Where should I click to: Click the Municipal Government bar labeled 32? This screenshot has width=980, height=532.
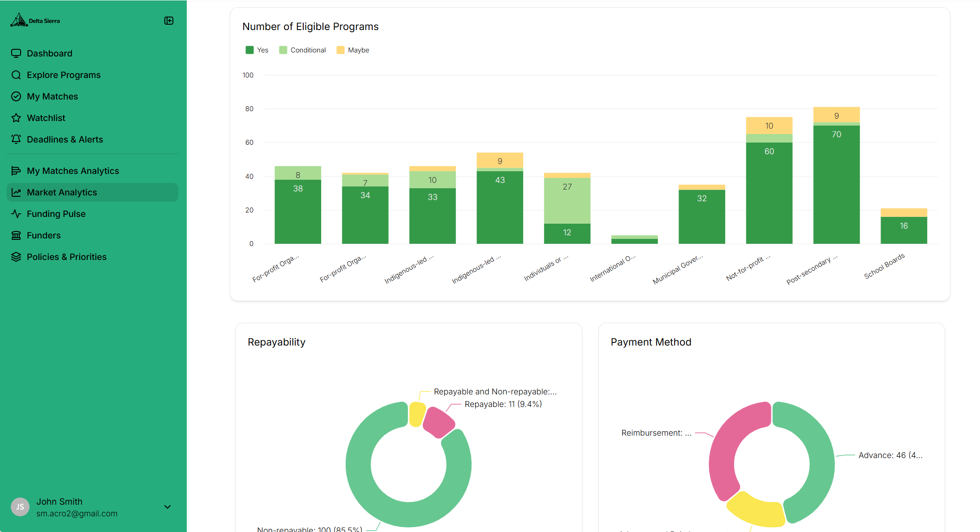(x=702, y=216)
